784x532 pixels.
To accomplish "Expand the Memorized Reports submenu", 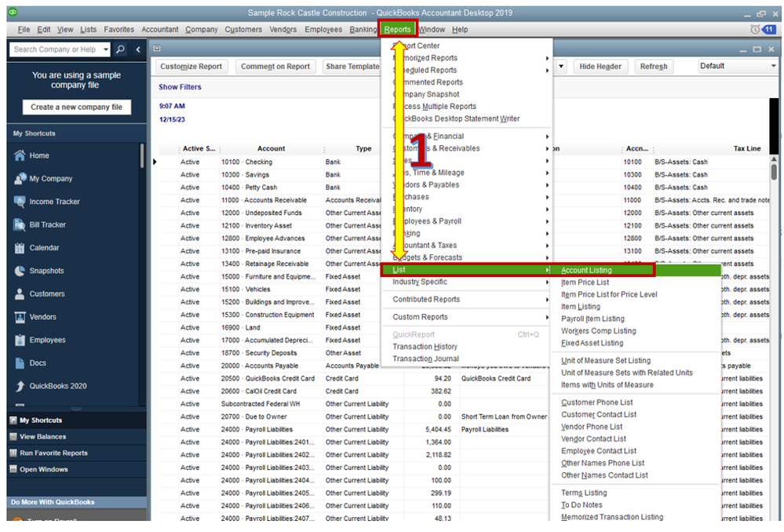I will coord(547,58).
